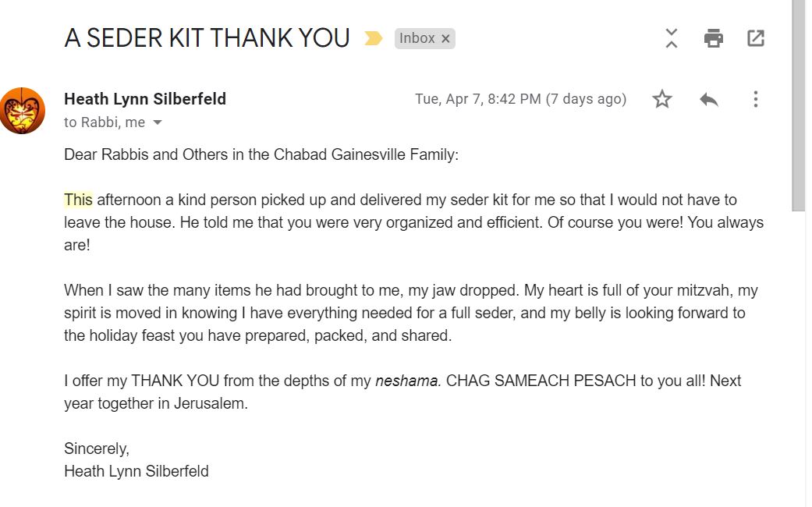This screenshot has height=507, width=812.
Task: Click the Inbox label tag
Action: pyautogui.click(x=417, y=38)
